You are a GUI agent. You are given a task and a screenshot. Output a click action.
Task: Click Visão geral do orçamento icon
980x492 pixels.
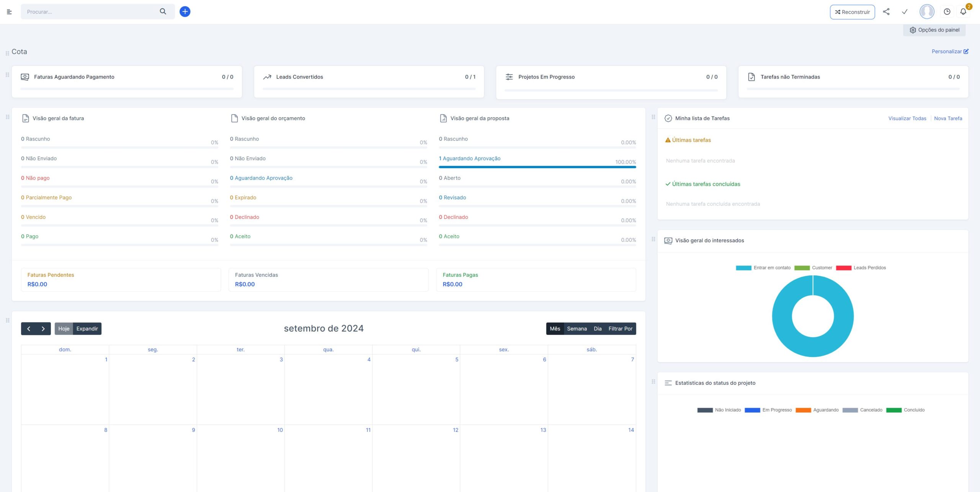point(234,118)
